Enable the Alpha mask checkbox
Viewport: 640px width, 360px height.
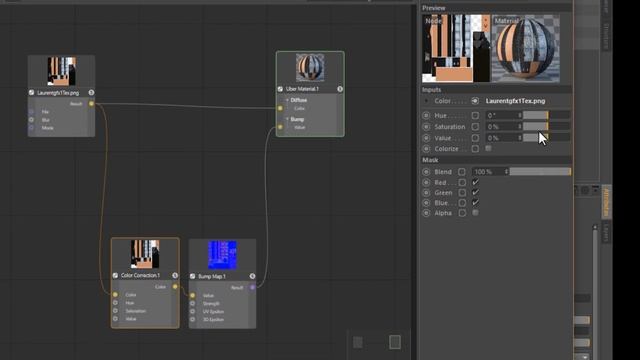(476, 213)
